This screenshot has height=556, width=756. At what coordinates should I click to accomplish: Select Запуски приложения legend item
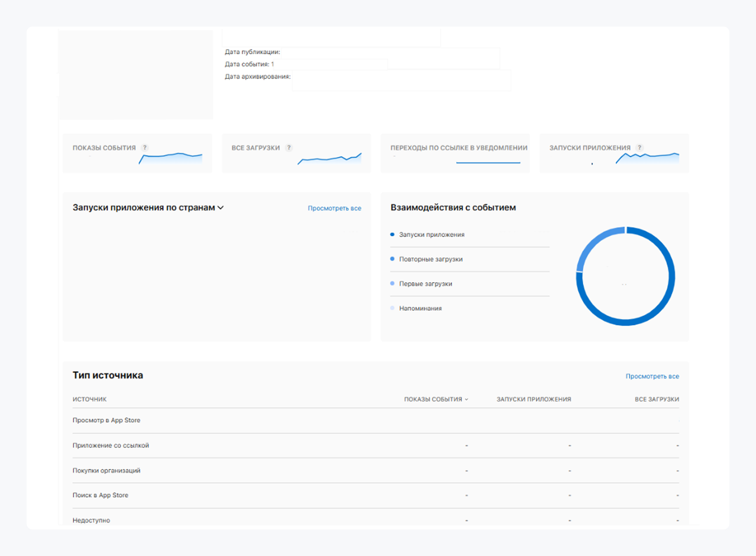pyautogui.click(x=431, y=235)
